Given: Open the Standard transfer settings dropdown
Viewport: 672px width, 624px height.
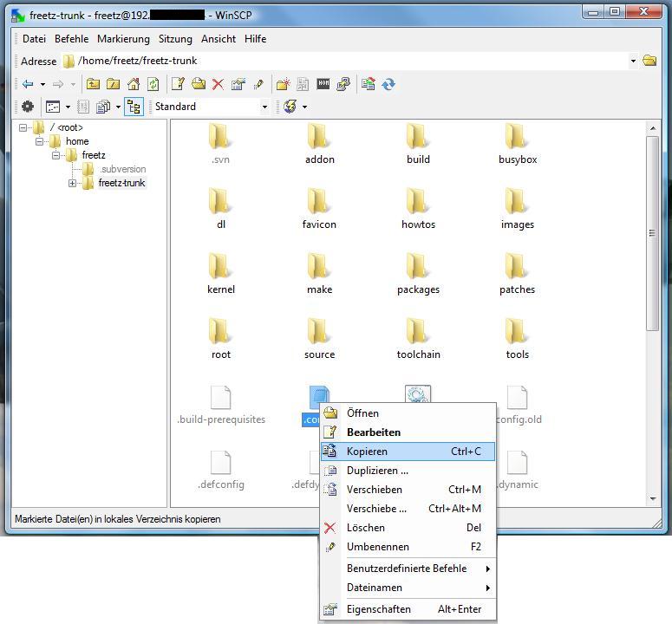Looking at the screenshot, I should point(264,107).
